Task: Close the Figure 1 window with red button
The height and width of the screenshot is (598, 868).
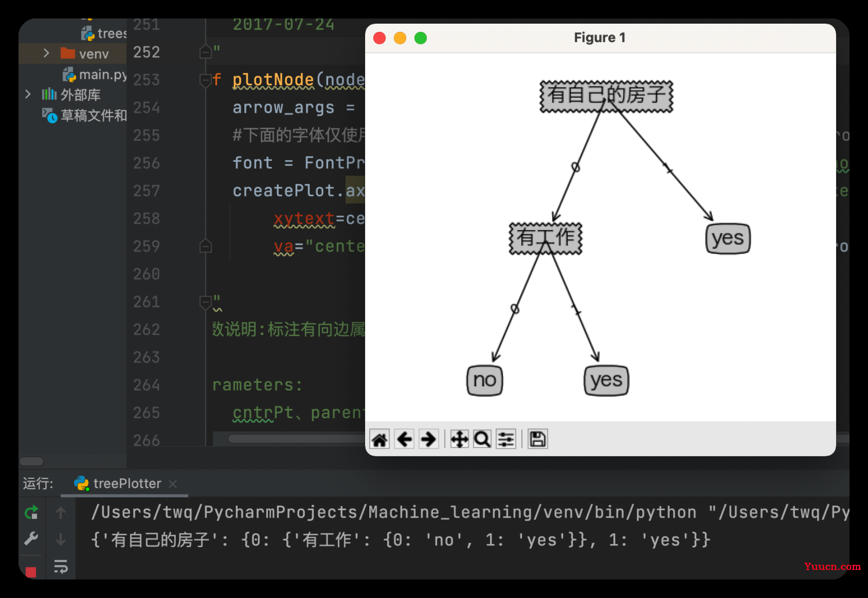Action: click(380, 38)
